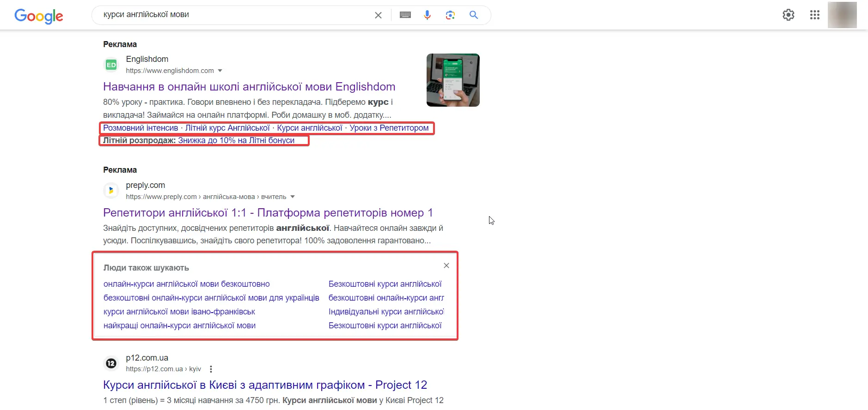Click the preply.com breadcrumb URL

(206, 197)
